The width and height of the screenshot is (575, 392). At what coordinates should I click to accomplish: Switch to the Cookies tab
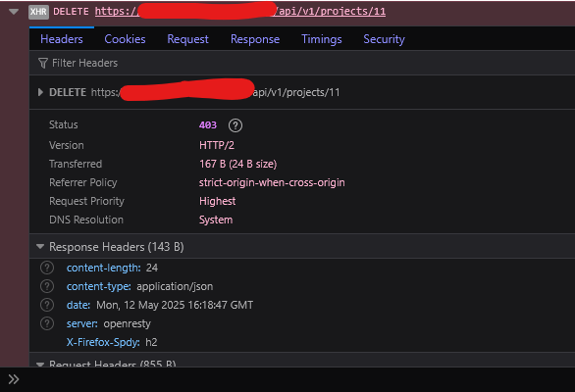[125, 39]
